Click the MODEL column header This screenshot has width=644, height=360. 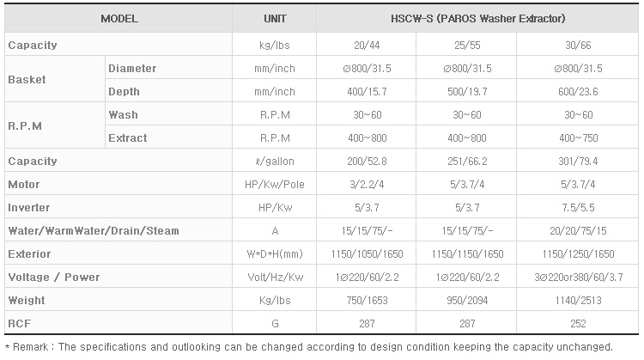(x=119, y=19)
